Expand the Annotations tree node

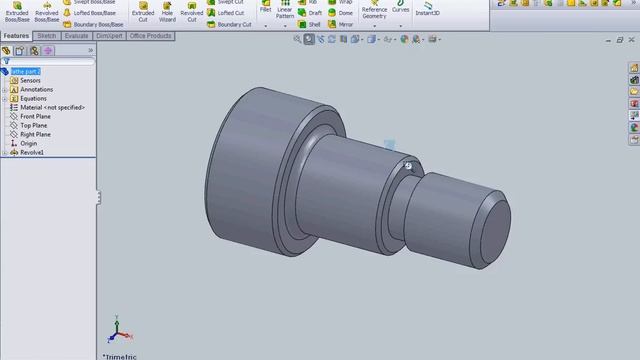[4, 90]
